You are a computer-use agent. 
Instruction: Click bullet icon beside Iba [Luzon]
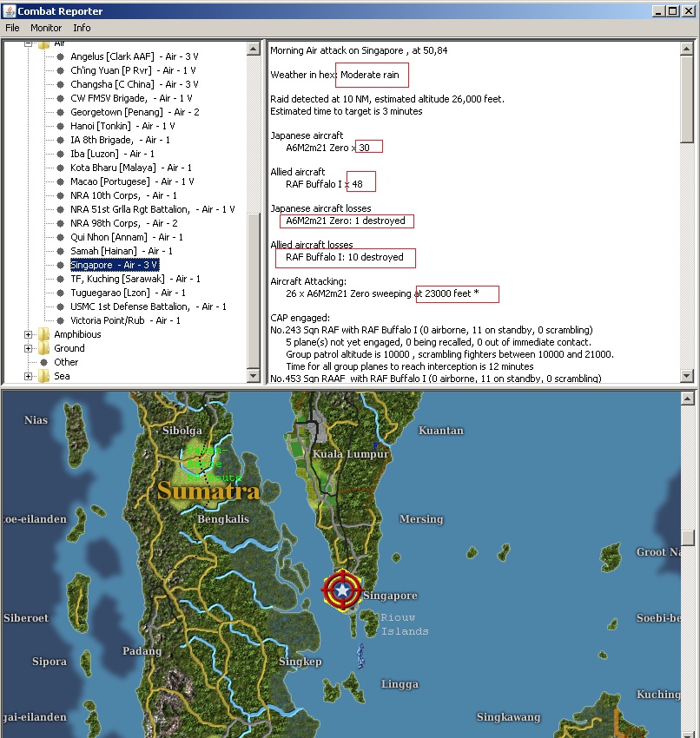(60, 155)
